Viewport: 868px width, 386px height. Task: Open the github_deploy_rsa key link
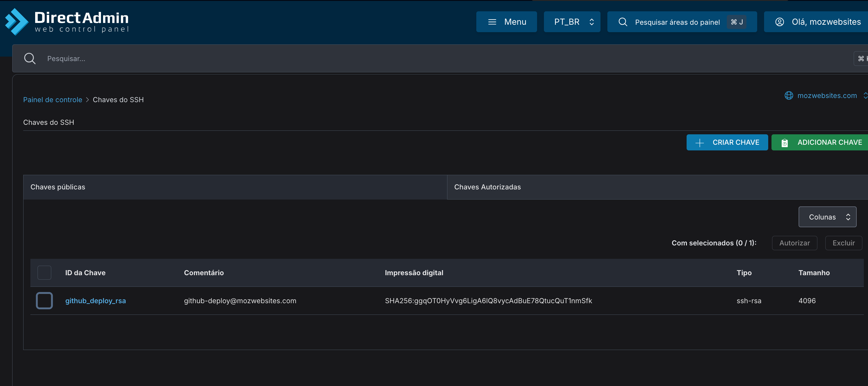click(x=95, y=301)
